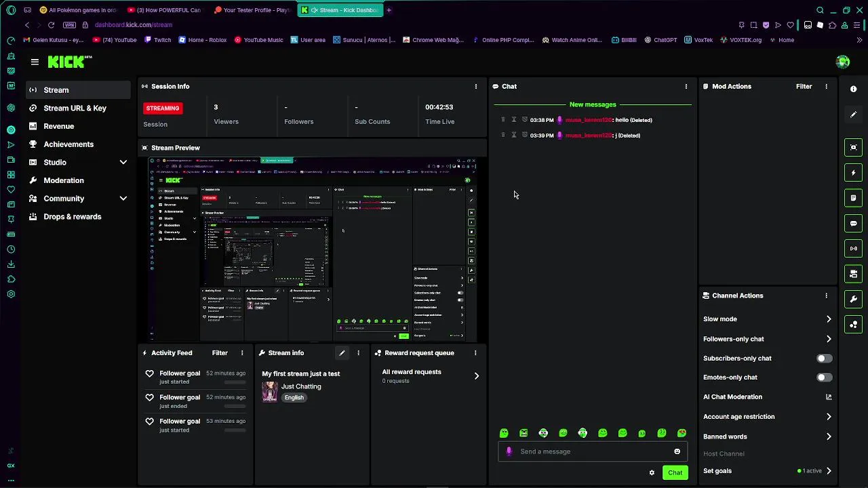
Task: Toggle the stream preview widget icon
Action: pyautogui.click(x=853, y=148)
